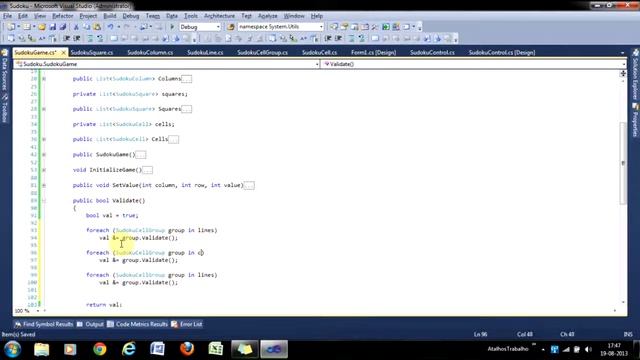The width and height of the screenshot is (640, 360).
Task: Click the editor split bar above the scrollbar
Action: pyautogui.click(x=623, y=73)
